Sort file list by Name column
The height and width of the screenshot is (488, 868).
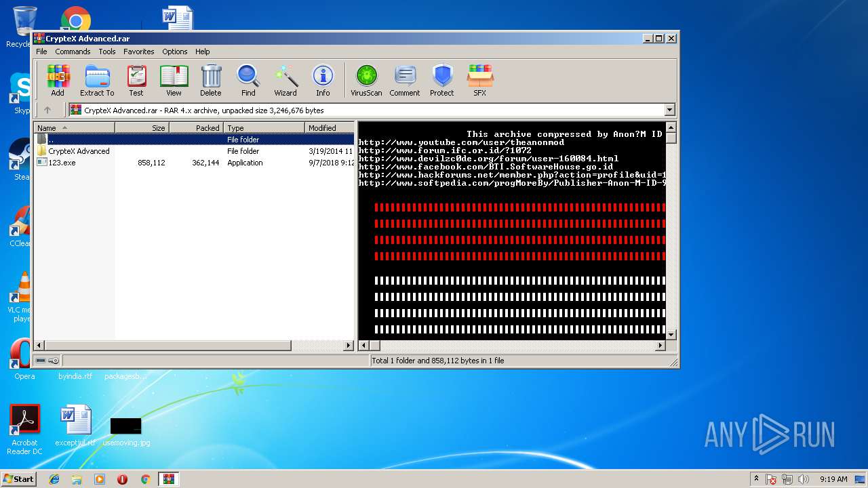click(75, 127)
